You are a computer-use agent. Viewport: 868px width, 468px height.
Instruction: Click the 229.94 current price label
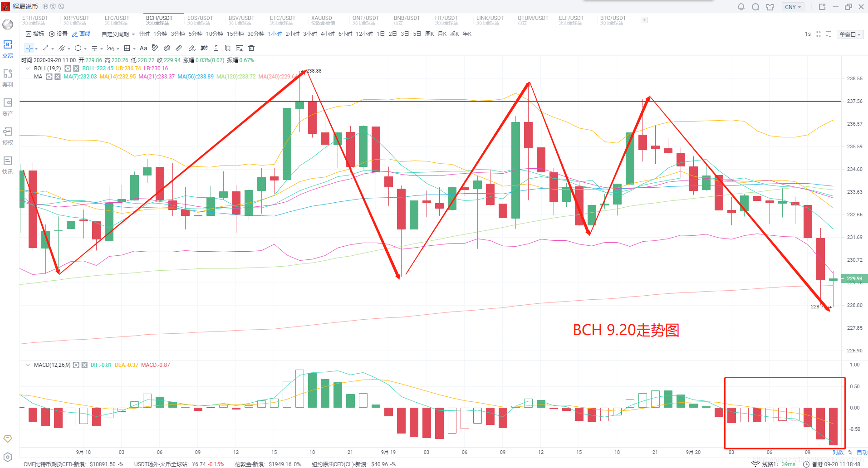(x=855, y=278)
